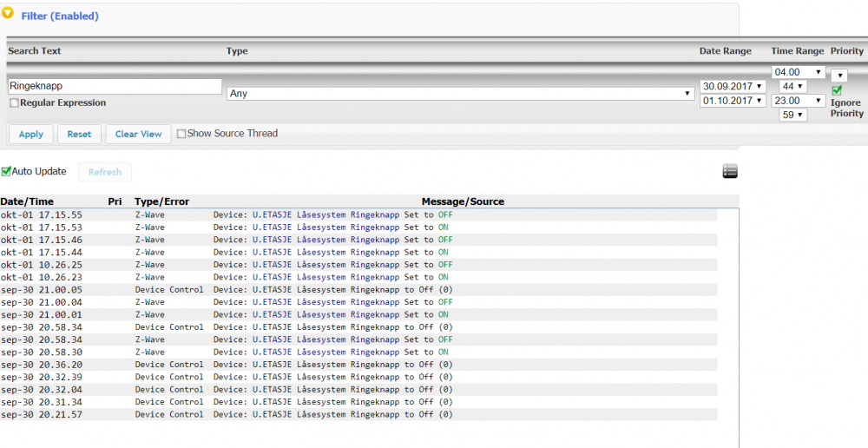Click the Refresh button
The image size is (868, 448).
coord(104,172)
